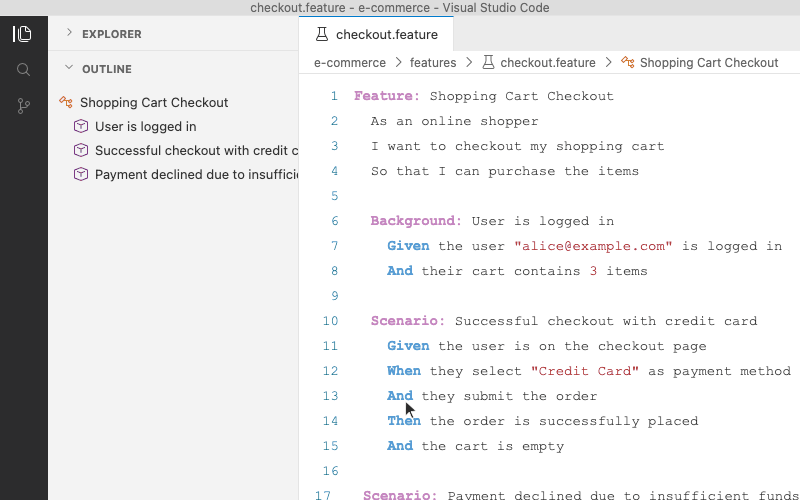Image resolution: width=800 pixels, height=500 pixels.
Task: Click the And keyword on line 8
Action: click(x=399, y=271)
